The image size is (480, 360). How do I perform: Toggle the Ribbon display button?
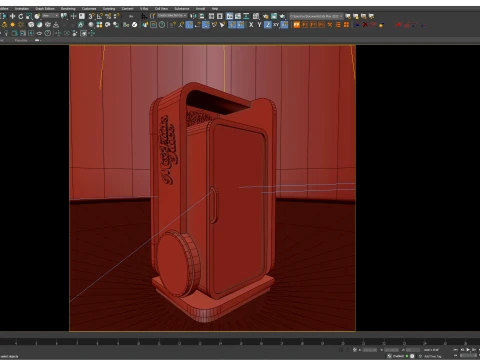pos(230,16)
